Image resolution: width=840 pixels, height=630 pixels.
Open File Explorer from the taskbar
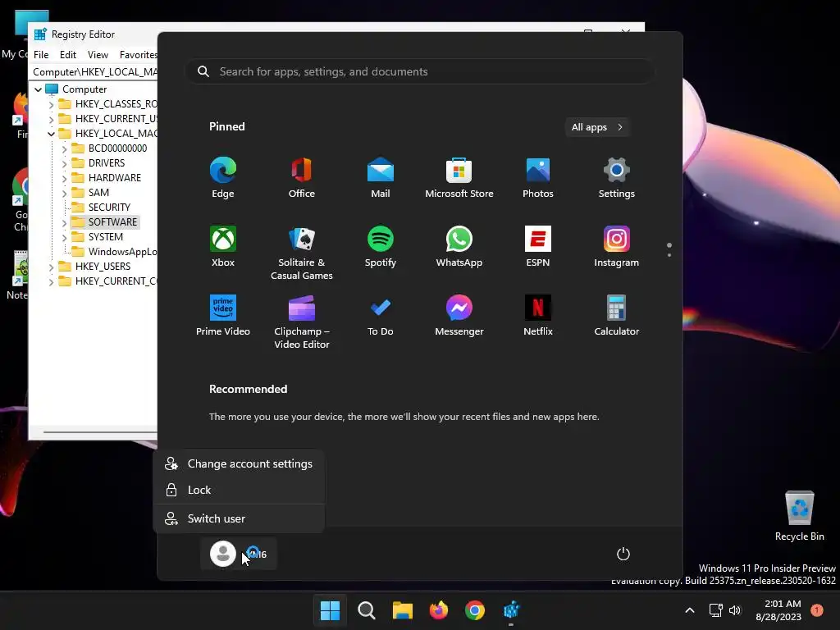402,610
